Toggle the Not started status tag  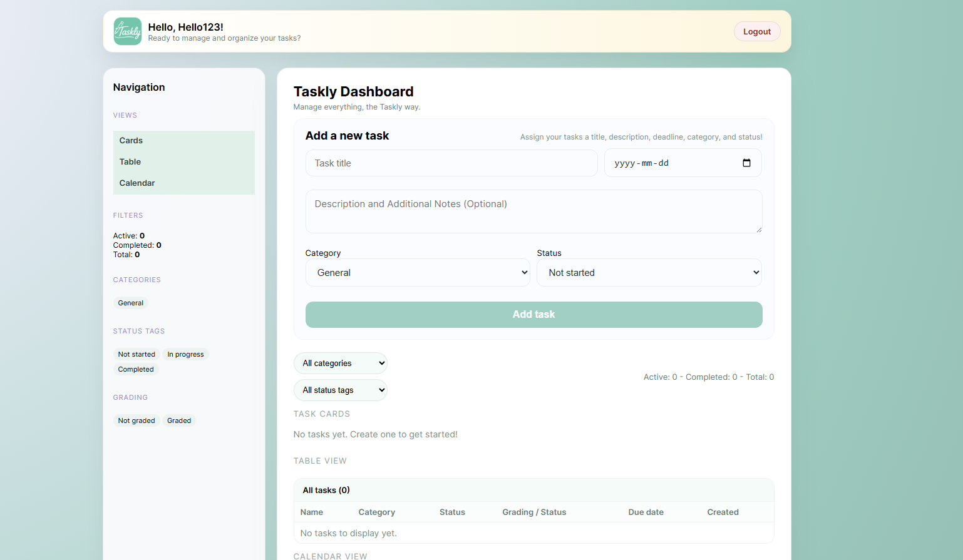tap(136, 354)
